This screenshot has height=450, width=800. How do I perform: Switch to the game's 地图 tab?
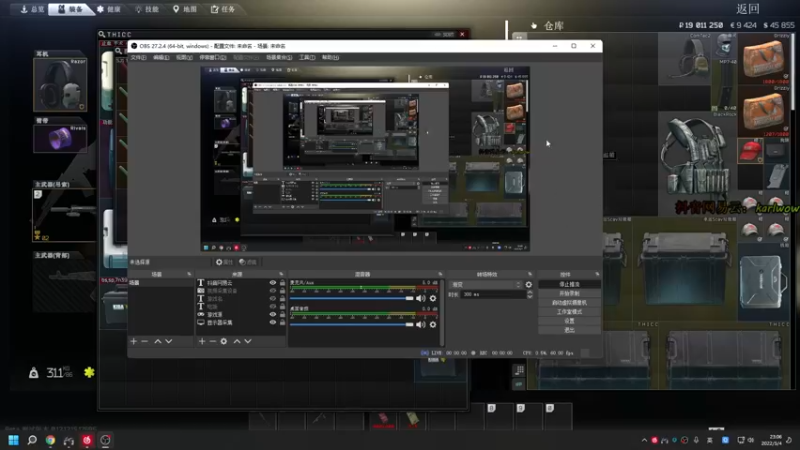[185, 9]
